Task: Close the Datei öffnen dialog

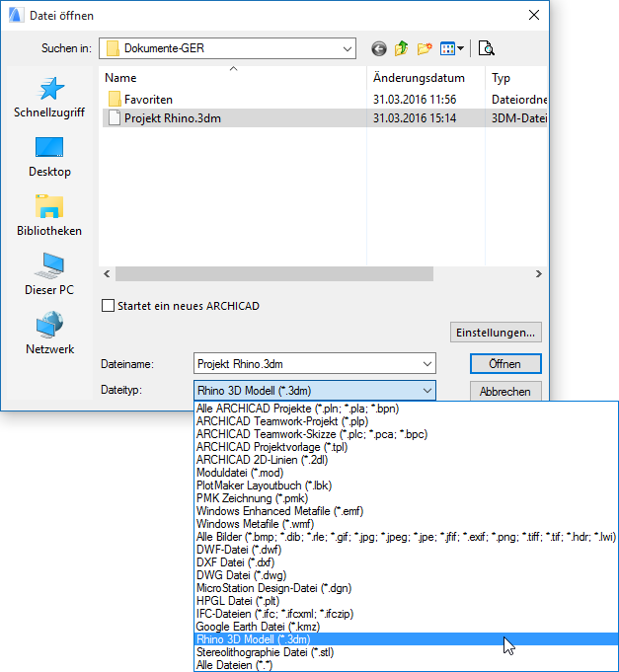Action: (534, 15)
